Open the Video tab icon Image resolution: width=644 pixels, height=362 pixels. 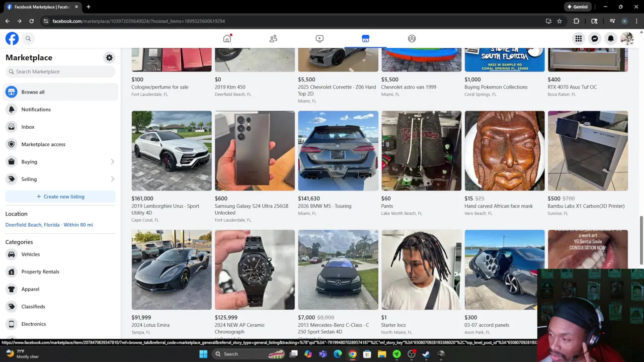tap(319, 39)
